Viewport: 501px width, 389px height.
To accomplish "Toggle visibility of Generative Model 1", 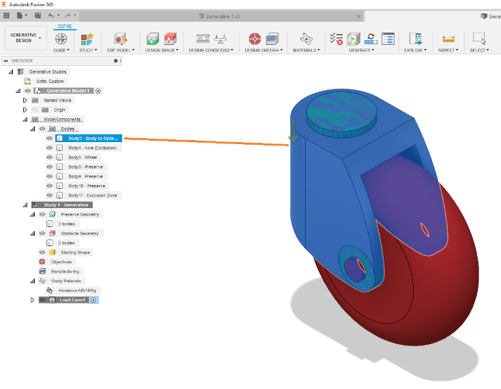I will pos(28,91).
